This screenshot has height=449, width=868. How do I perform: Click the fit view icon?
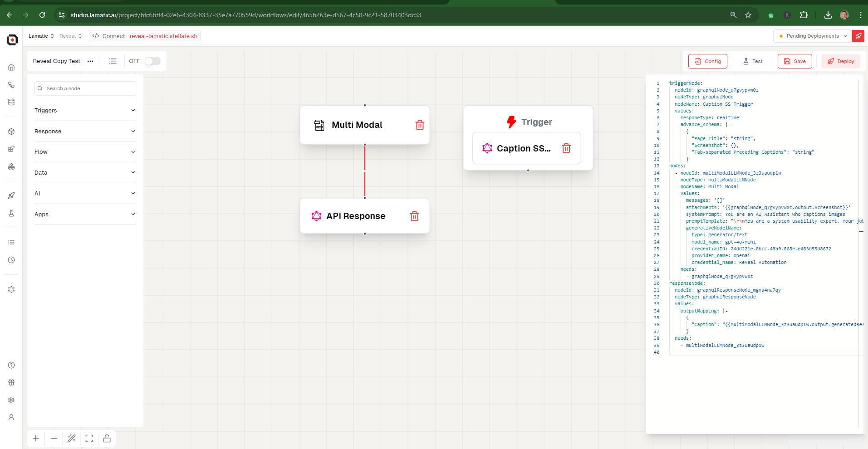89,439
